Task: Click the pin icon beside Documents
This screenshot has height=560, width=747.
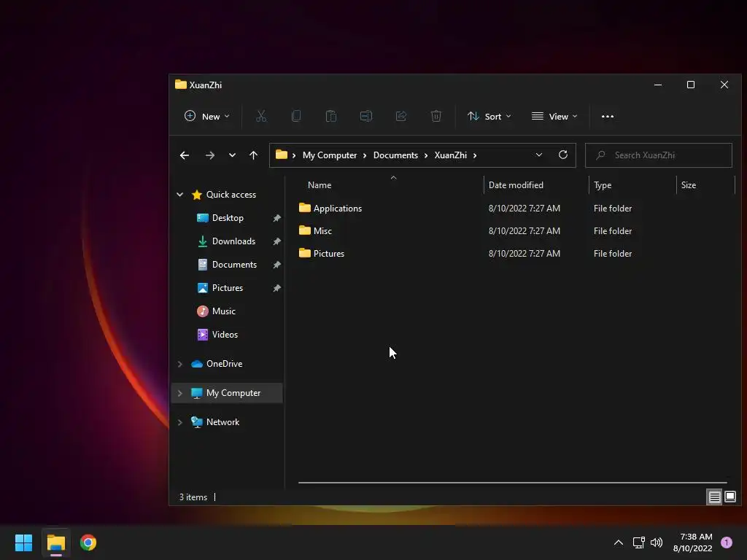Action: (x=276, y=265)
